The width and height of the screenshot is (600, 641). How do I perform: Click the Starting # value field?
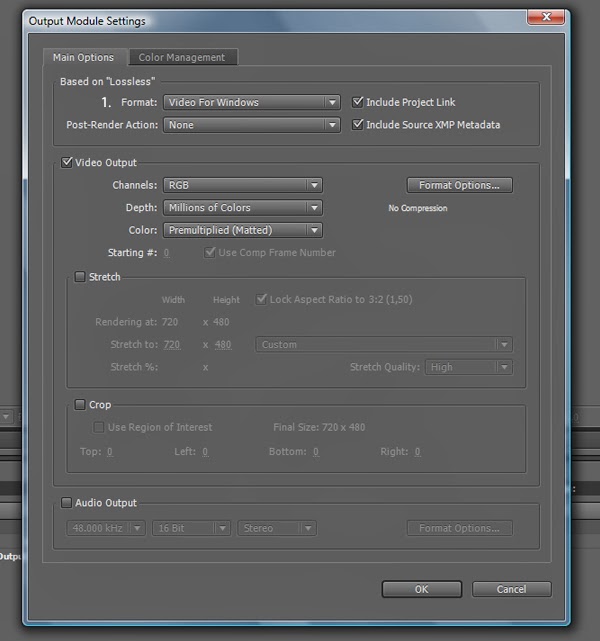click(167, 253)
